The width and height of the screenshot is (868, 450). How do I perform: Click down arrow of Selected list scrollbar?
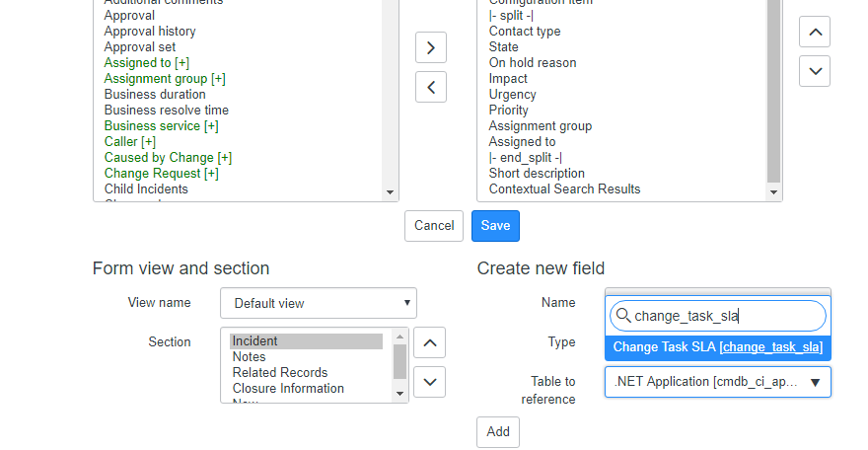(x=774, y=192)
